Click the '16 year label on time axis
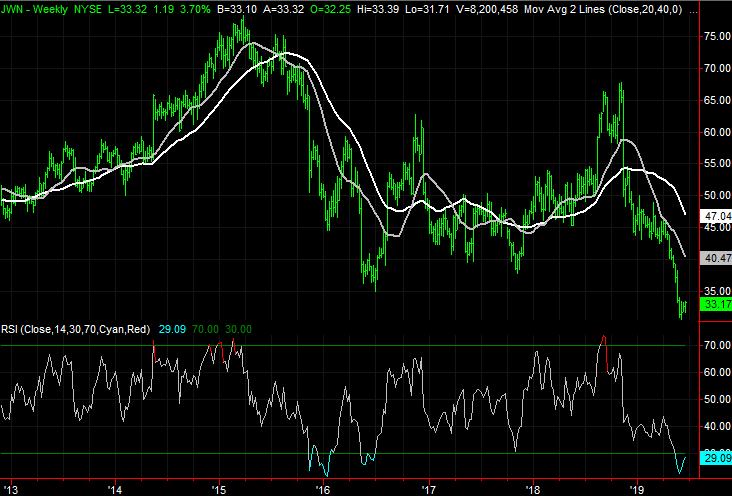Screen dimensions: 732x496 coord(323,489)
